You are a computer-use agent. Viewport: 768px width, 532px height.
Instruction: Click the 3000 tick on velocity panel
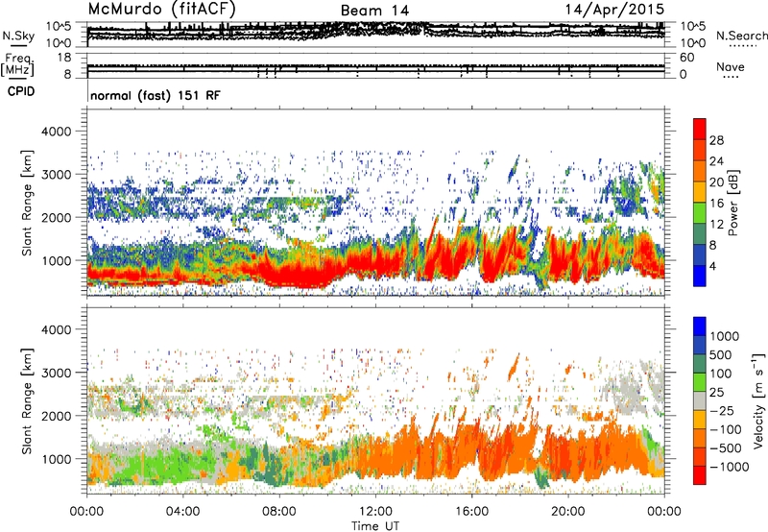[56, 373]
